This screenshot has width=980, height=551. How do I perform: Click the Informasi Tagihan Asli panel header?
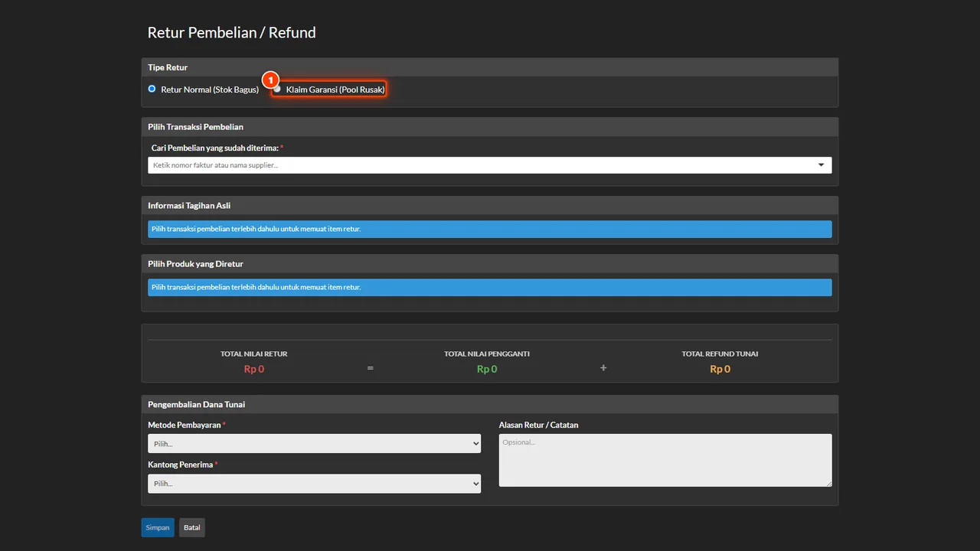tap(490, 205)
